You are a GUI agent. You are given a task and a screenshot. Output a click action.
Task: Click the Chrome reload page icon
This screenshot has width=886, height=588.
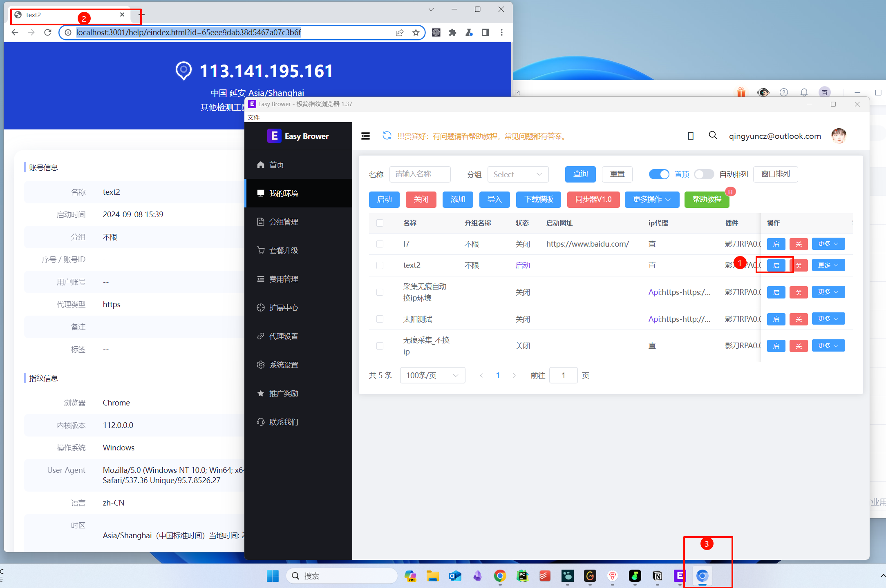pyautogui.click(x=48, y=33)
